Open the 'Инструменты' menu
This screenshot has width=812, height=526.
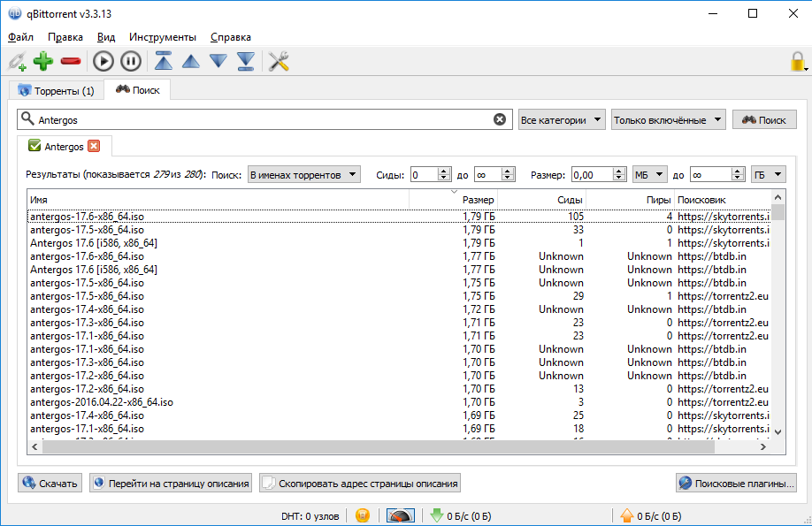coord(162,37)
